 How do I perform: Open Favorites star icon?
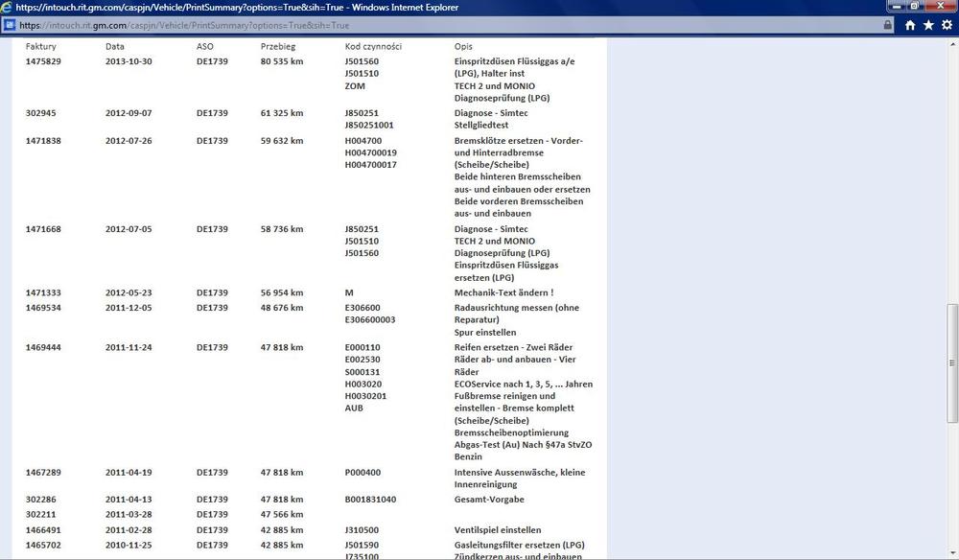coord(928,25)
